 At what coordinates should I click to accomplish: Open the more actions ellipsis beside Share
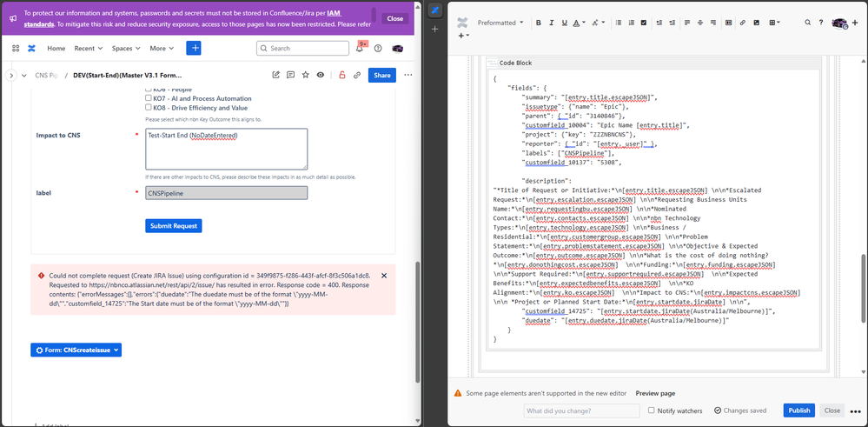(408, 76)
